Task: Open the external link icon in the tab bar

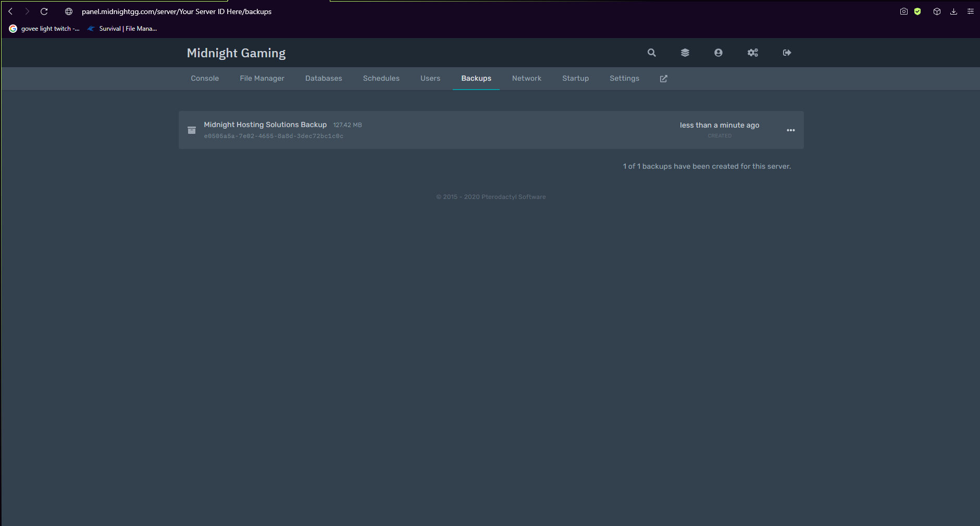Action: pos(664,79)
